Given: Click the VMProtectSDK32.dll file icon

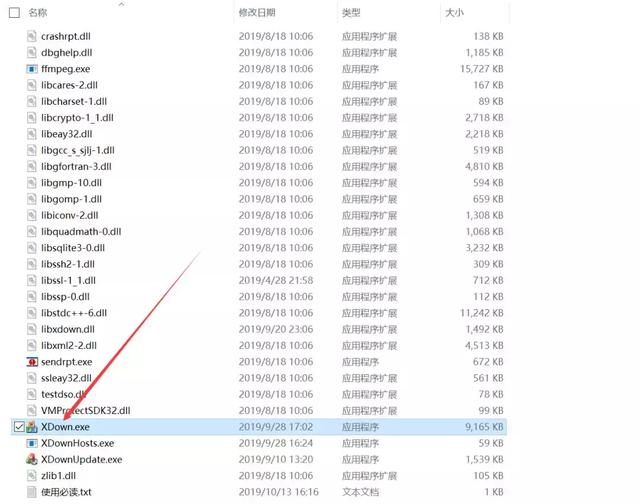Looking at the screenshot, I should (33, 410).
